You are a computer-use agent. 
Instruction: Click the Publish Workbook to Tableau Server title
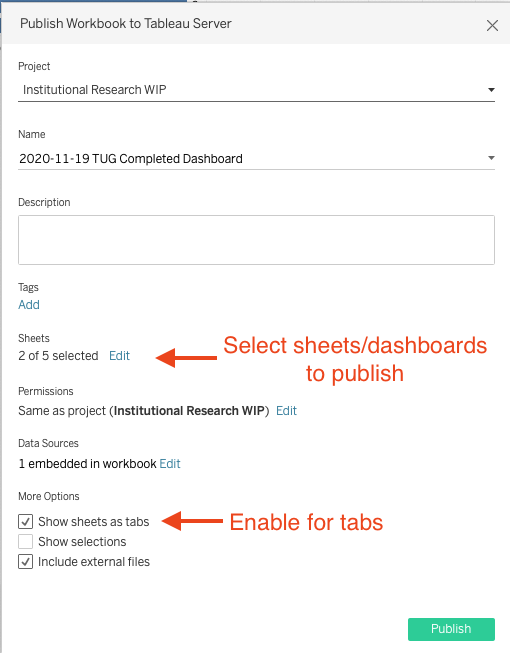tap(126, 24)
